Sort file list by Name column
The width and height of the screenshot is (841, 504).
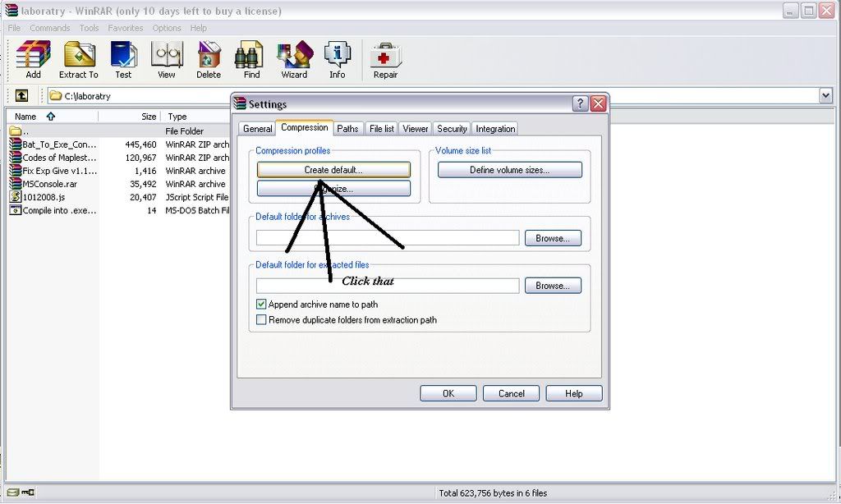point(52,117)
